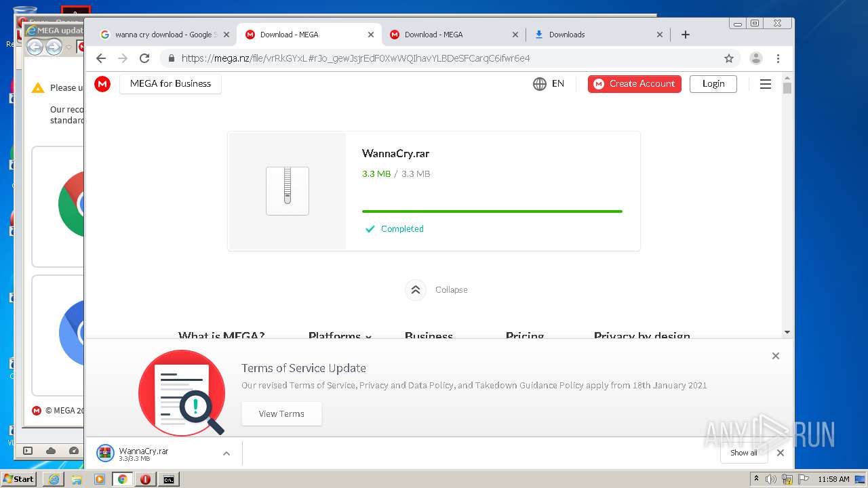The height and width of the screenshot is (488, 868).
Task: Open the EN language selector globe
Action: [549, 83]
